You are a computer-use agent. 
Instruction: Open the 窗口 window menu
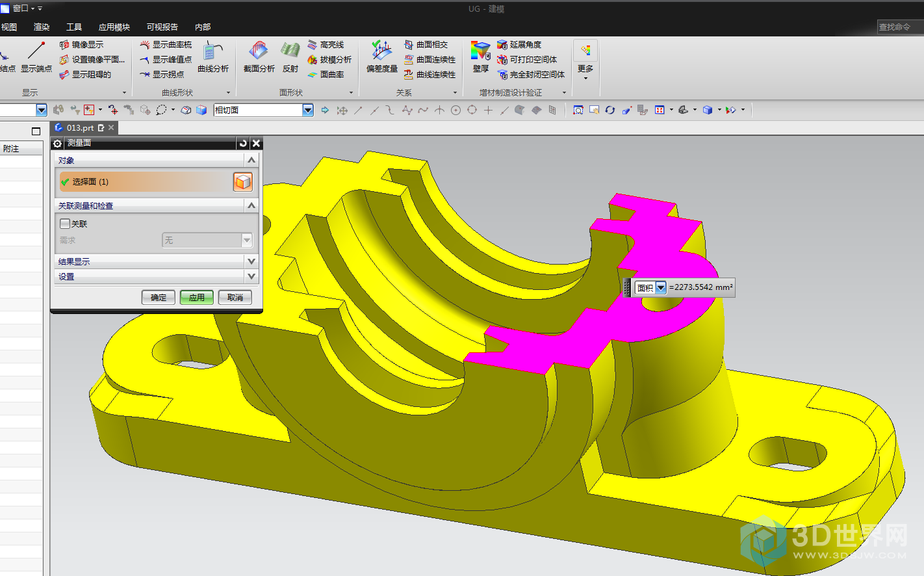click(24, 8)
